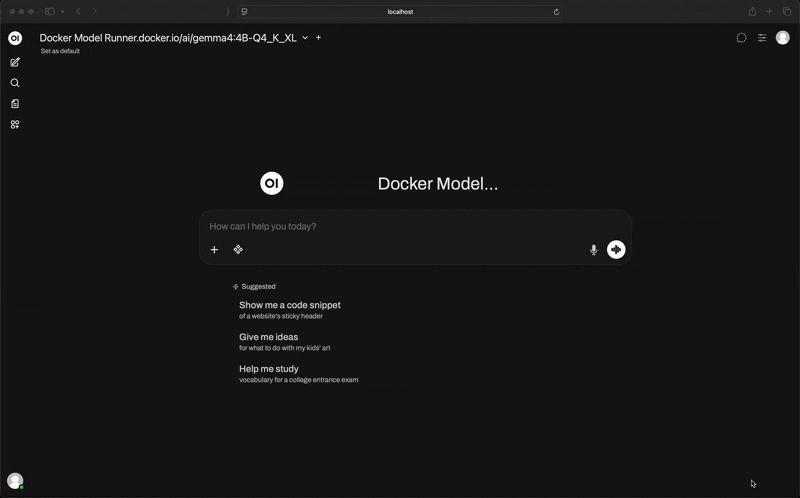The image size is (800, 498).
Task: Start voice mode with waveform button
Action: (616, 250)
